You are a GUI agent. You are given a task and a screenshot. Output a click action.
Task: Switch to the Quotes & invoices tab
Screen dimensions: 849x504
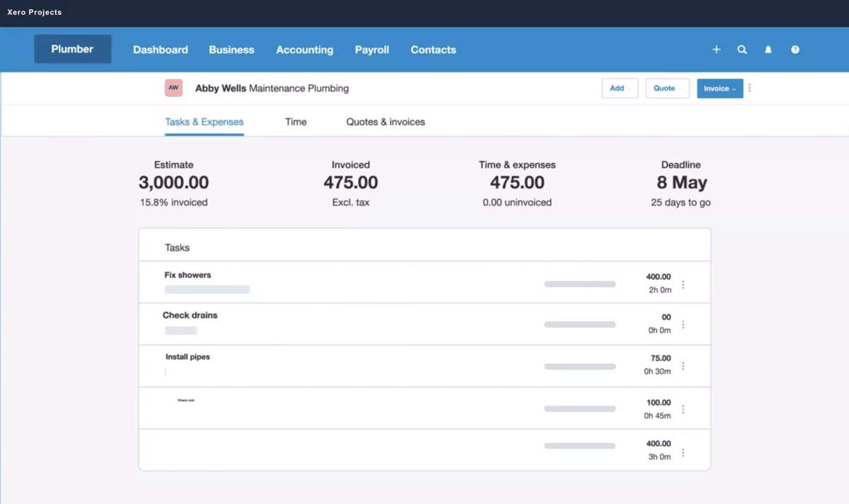385,122
